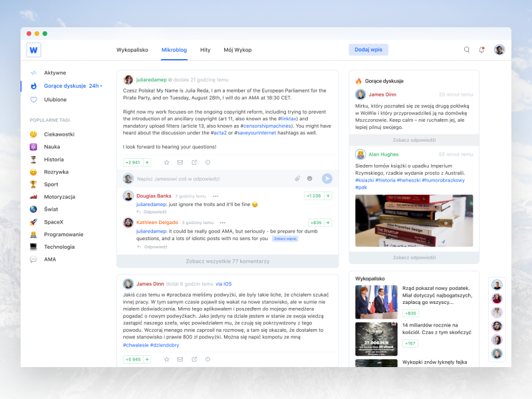Image resolution: width=532 pixels, height=399 pixels.
Task: Open Zobacz odpowiedzi under Alan Hughes discussion
Action: (x=414, y=257)
